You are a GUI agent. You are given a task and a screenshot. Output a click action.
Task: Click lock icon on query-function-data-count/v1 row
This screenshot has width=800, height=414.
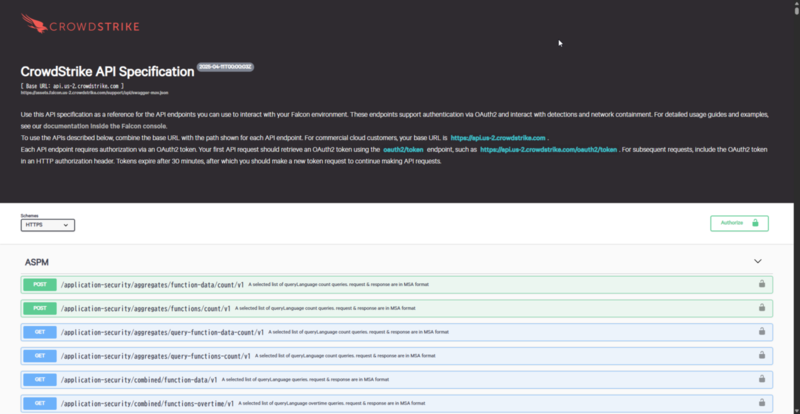[x=762, y=331]
